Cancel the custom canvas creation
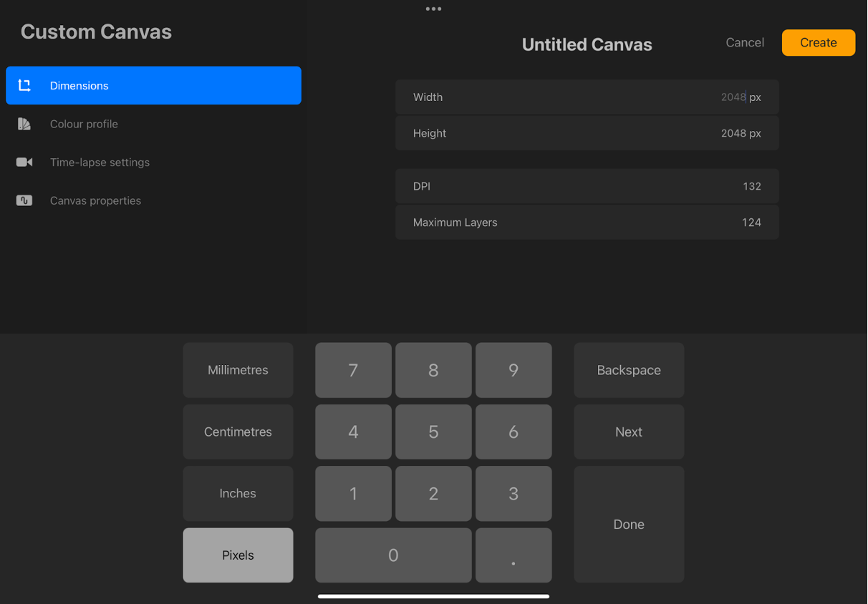Screen dimensions: 868x604 (x=745, y=43)
